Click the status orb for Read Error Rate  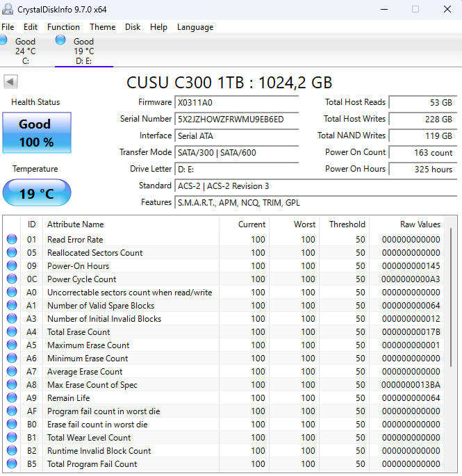coord(12,240)
